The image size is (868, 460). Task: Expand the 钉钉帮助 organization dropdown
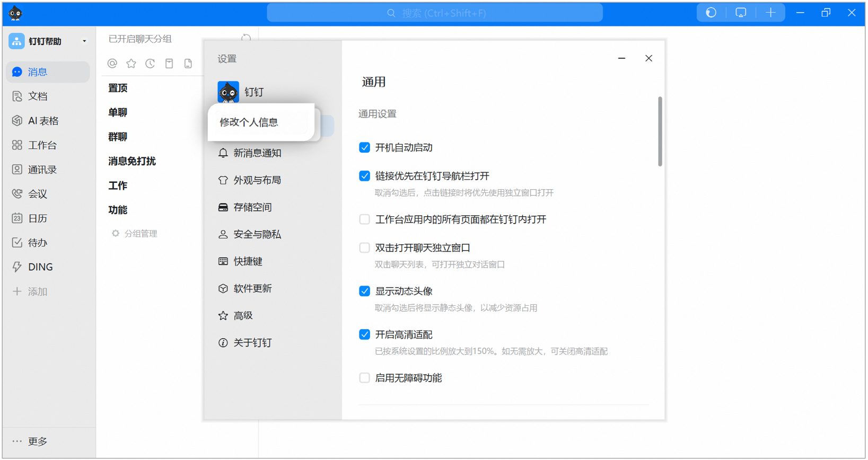coord(84,41)
